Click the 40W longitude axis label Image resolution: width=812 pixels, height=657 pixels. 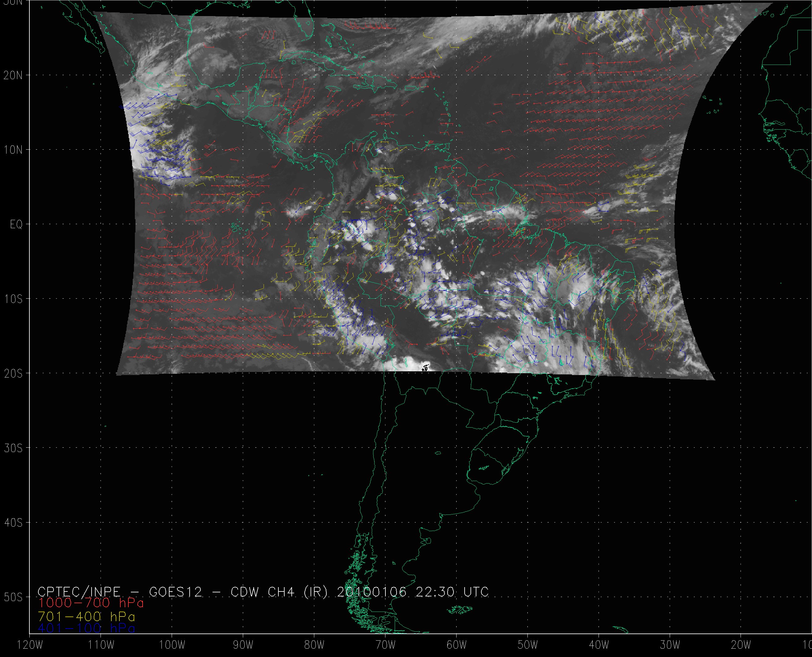(x=599, y=645)
